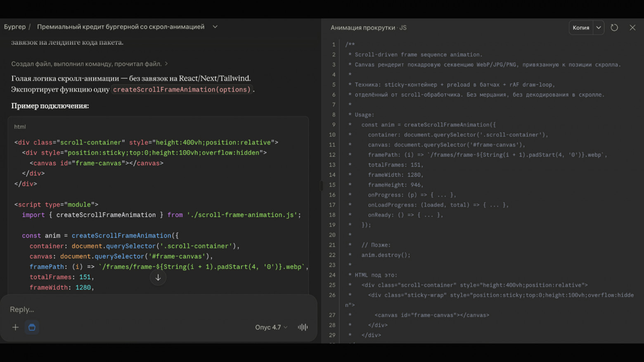Screen dimensions: 644x362
Task: Click line 22 anim.destroy() in code
Action: [386, 255]
